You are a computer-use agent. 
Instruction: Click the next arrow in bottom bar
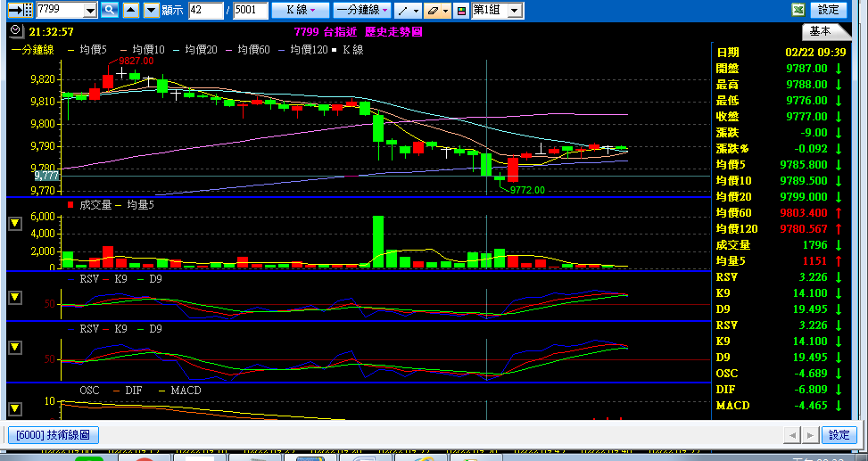click(x=811, y=435)
